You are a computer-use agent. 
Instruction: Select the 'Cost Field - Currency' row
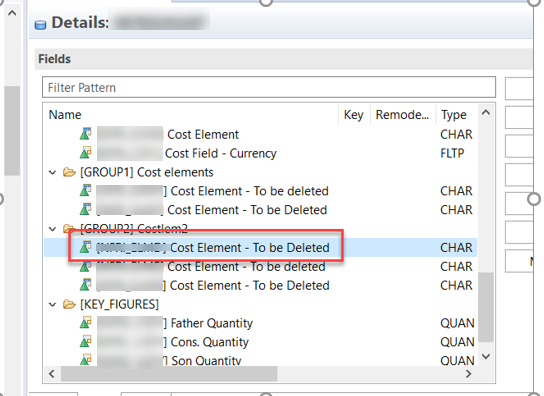coord(260,153)
